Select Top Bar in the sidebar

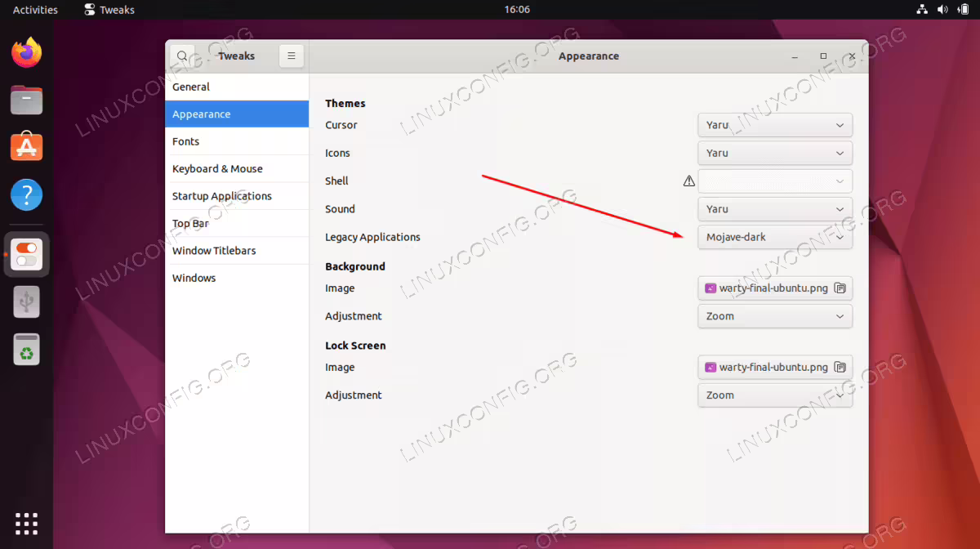pyautogui.click(x=237, y=223)
